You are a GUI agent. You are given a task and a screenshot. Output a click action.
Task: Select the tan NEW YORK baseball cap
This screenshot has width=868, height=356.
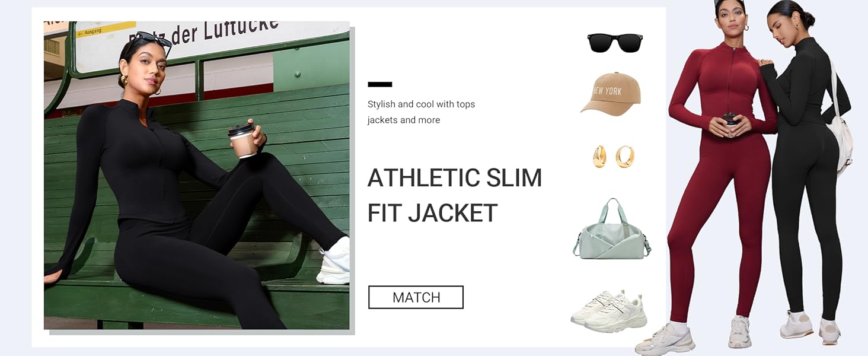[x=610, y=94]
